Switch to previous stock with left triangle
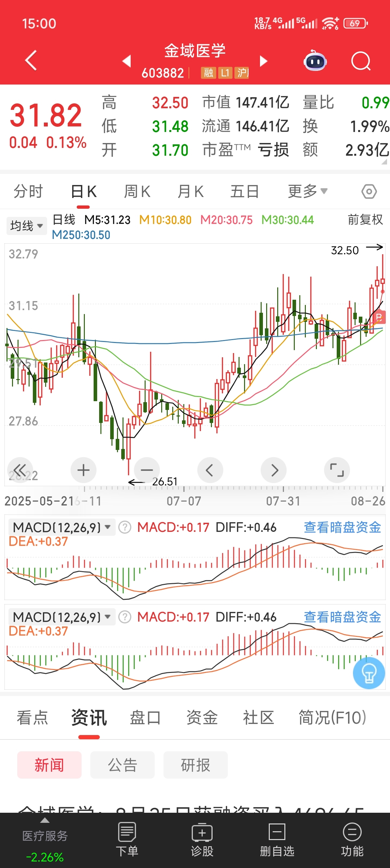390x868 pixels. click(127, 61)
